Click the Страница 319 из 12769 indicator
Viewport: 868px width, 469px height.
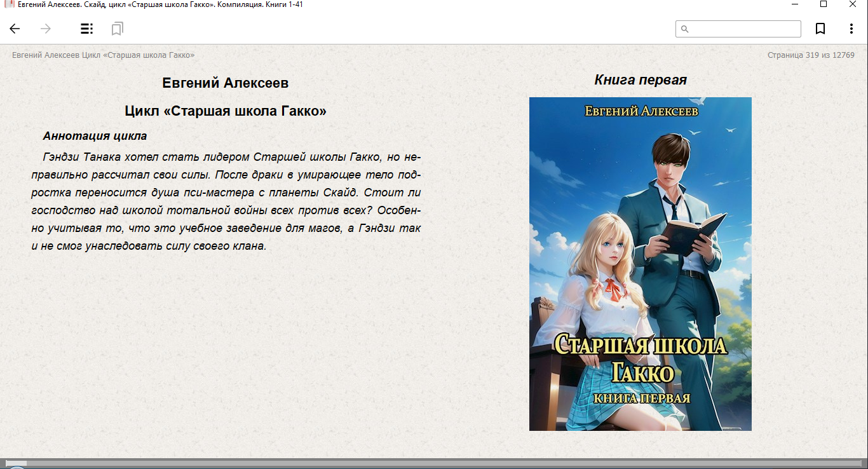click(x=811, y=55)
